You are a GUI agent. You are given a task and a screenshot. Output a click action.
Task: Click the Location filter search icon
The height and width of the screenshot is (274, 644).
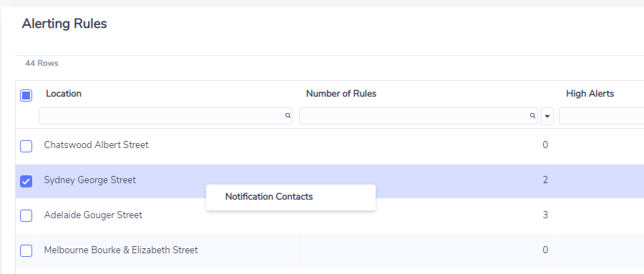[x=288, y=116]
